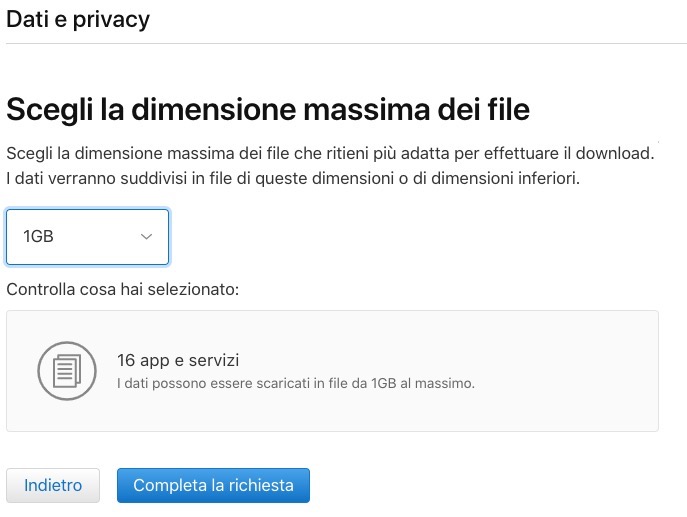The image size is (687, 517).
Task: Click the line starting I dati verranno suddivisi
Action: pos(294,179)
